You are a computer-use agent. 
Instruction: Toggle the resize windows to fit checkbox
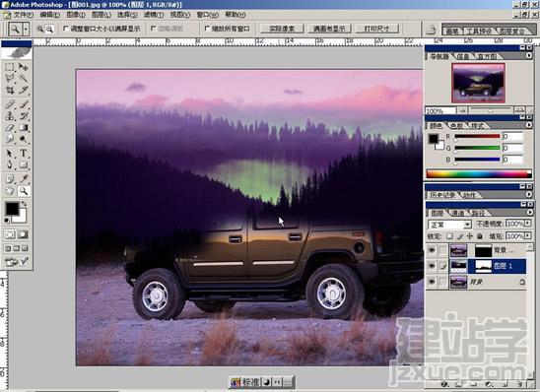(66, 29)
